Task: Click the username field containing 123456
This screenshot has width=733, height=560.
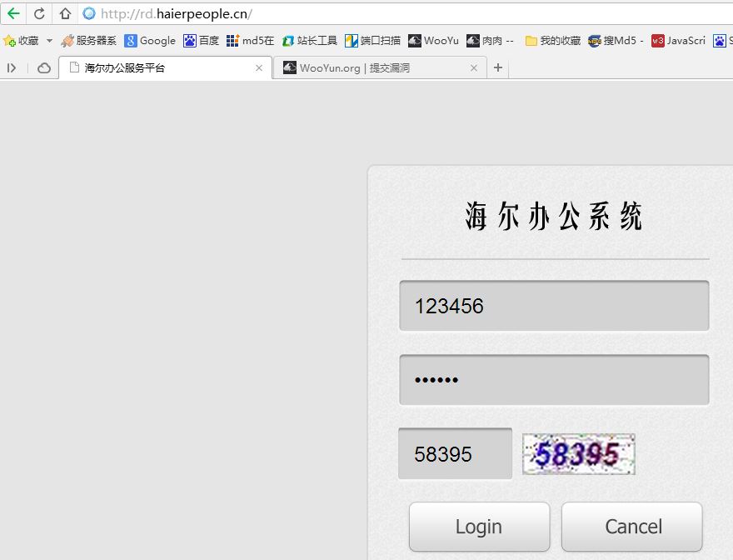Action: point(554,306)
